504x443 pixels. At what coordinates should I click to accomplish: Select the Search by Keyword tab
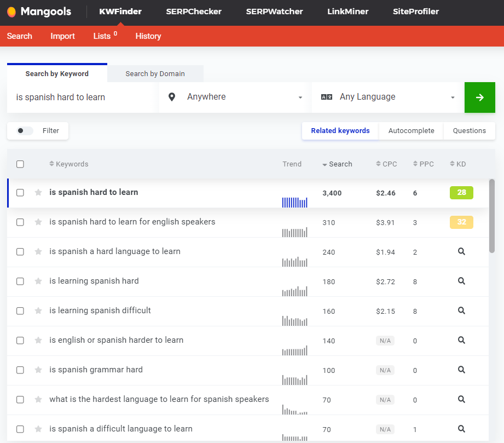click(x=57, y=73)
